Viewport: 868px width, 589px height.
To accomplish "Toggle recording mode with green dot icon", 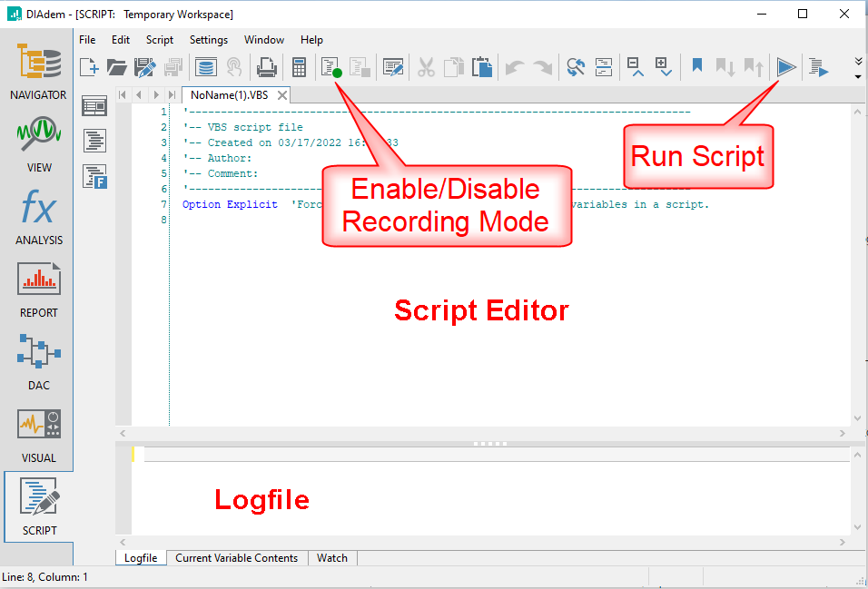I will (x=330, y=66).
